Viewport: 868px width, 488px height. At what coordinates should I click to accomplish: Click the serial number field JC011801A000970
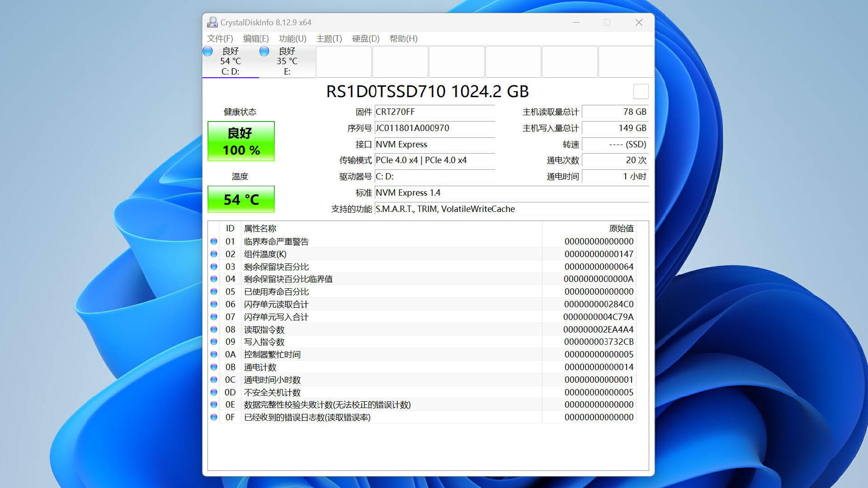point(434,128)
